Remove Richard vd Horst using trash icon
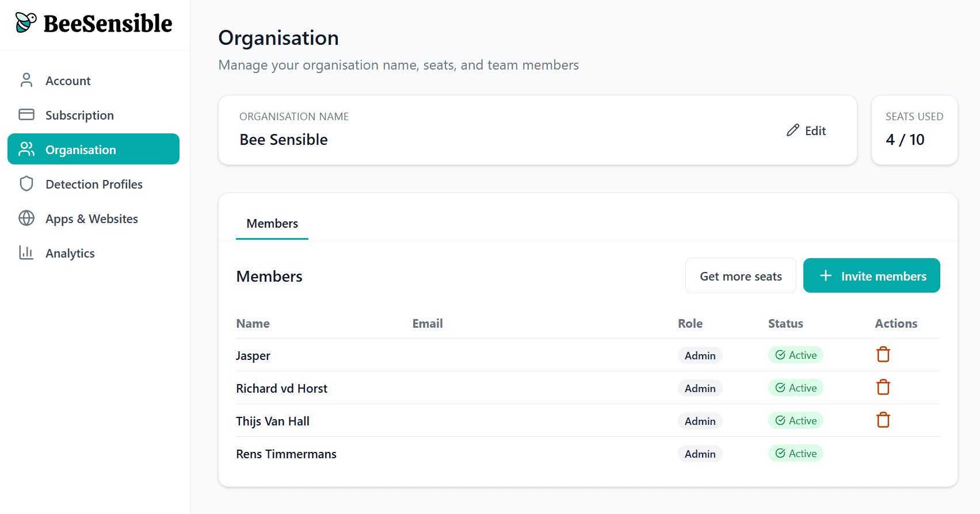Screen dimensions: 980x514 (x=883, y=388)
